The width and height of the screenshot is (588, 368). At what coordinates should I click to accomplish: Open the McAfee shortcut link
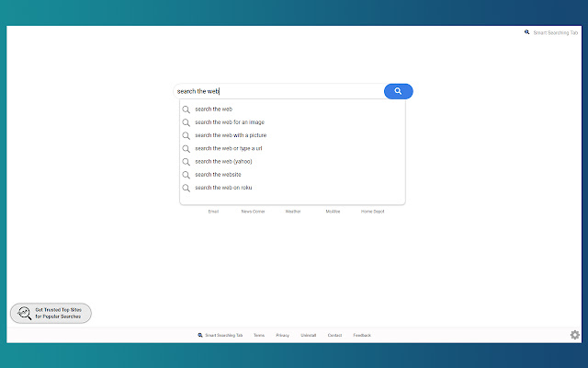pyautogui.click(x=333, y=212)
